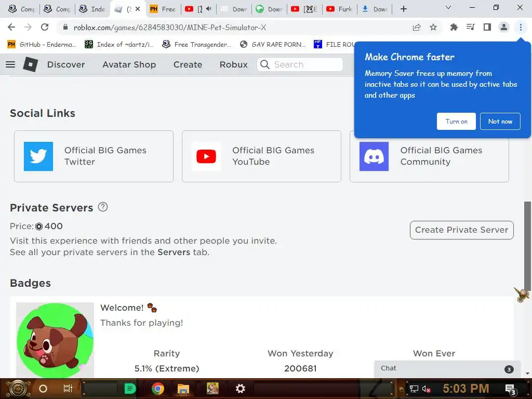Open the Create menu item
The height and width of the screenshot is (399, 532).
click(188, 64)
